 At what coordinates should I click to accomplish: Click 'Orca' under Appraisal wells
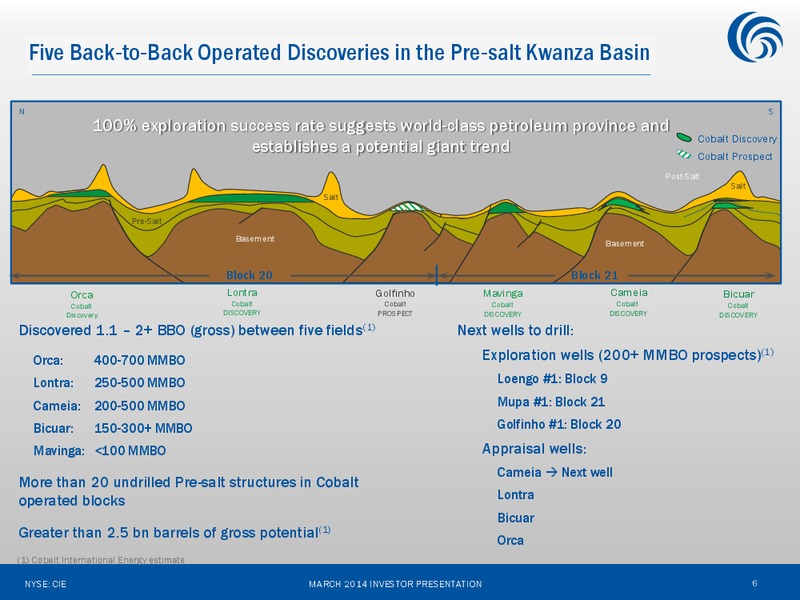click(510, 540)
